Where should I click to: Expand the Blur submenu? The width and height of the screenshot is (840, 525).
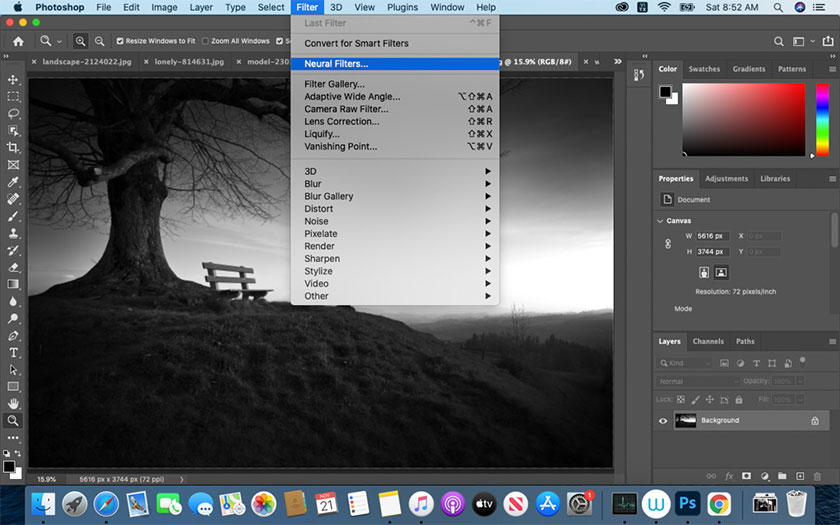(396, 184)
